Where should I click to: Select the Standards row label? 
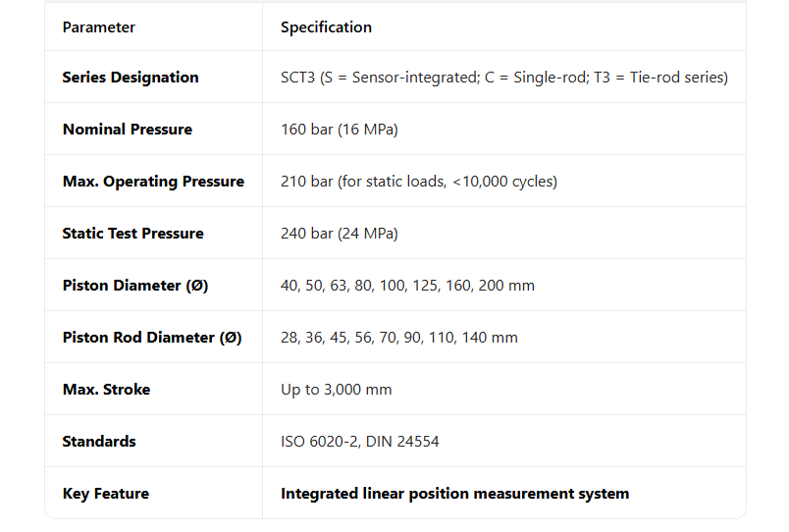[99, 442]
